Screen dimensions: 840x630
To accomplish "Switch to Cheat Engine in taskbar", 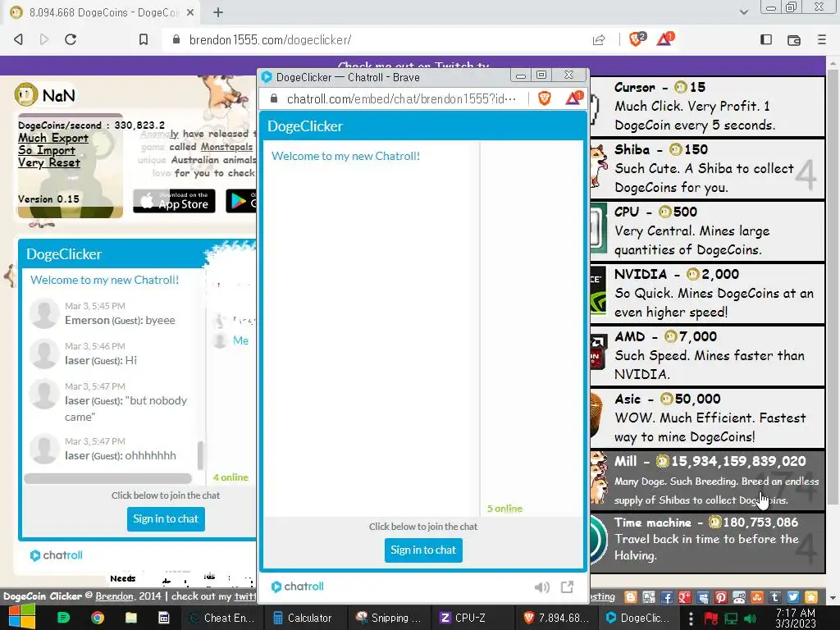I will coord(223,618).
